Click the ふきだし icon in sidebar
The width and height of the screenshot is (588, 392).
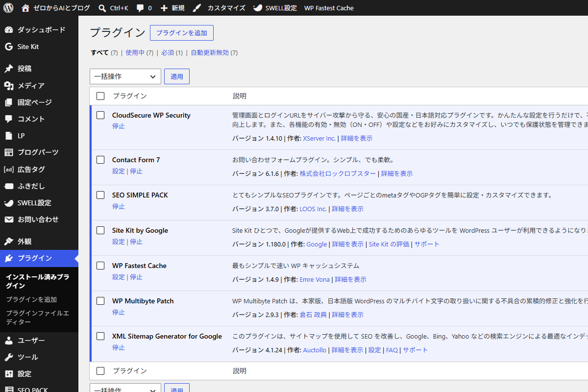[9, 186]
